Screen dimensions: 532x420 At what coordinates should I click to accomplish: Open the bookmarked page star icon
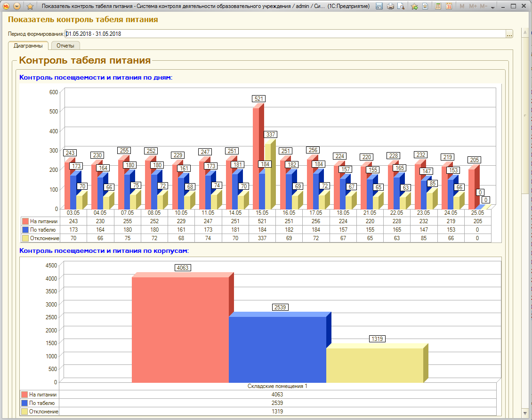point(425,6)
